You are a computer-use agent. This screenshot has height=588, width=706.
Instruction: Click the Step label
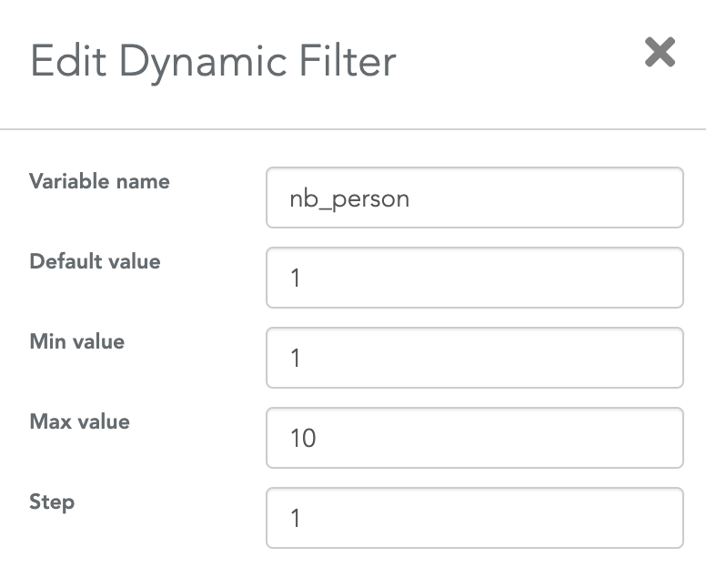(52, 502)
